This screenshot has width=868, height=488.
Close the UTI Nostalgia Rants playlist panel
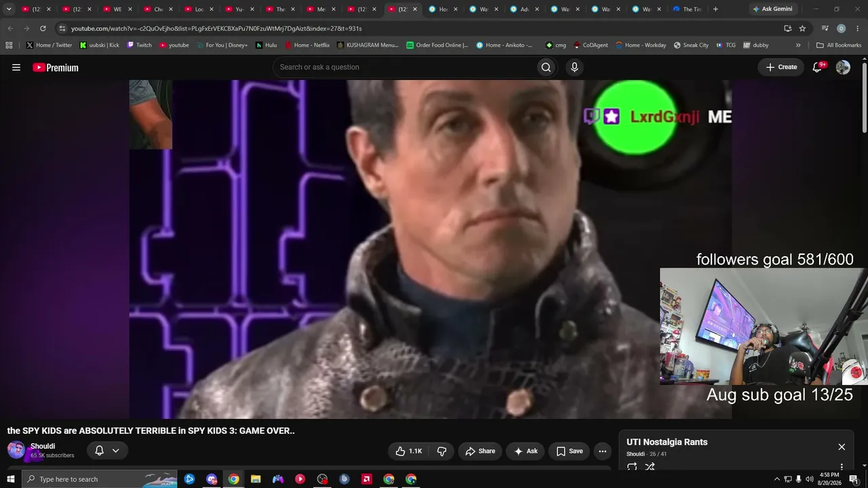coord(842,447)
